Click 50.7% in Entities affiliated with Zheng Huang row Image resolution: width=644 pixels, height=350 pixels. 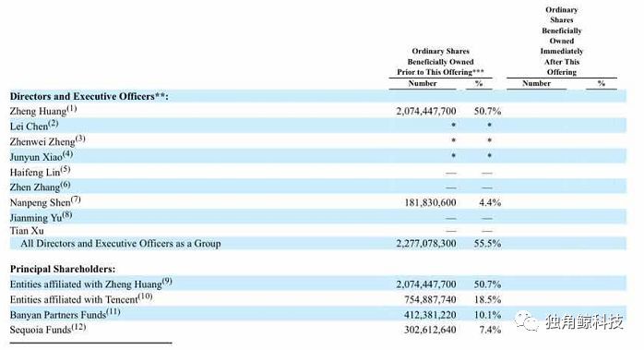pos(487,284)
